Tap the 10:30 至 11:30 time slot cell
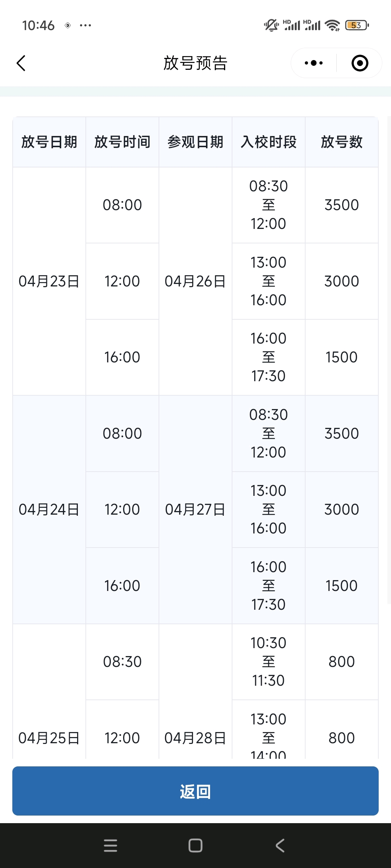391x868 pixels. tap(269, 662)
